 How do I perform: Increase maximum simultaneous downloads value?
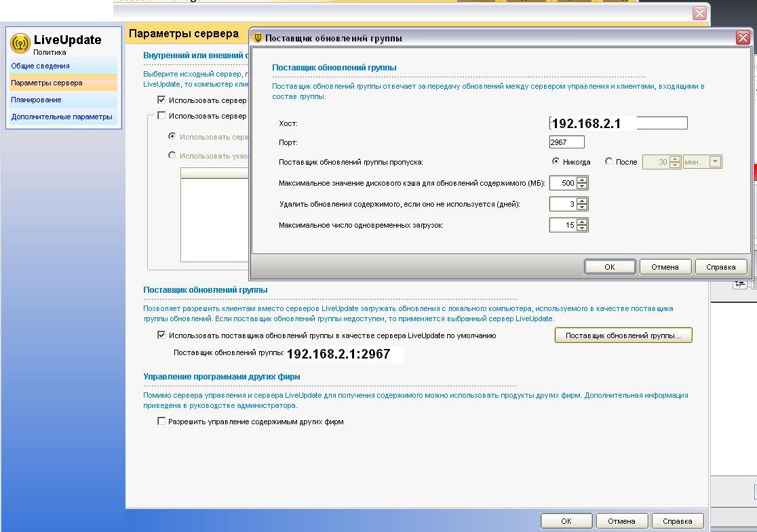tap(582, 222)
